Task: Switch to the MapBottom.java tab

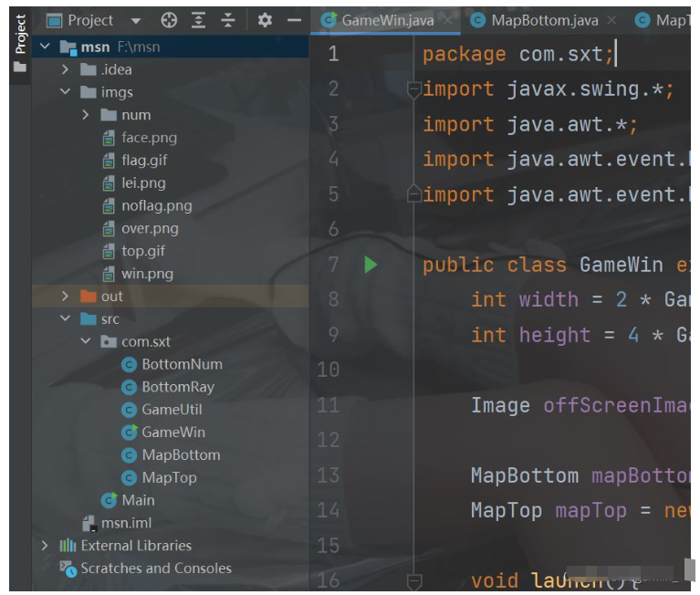Action: pyautogui.click(x=546, y=20)
